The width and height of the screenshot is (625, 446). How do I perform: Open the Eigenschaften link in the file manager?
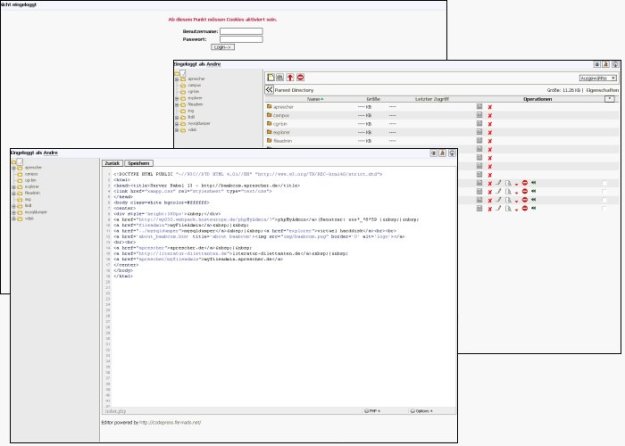602,90
